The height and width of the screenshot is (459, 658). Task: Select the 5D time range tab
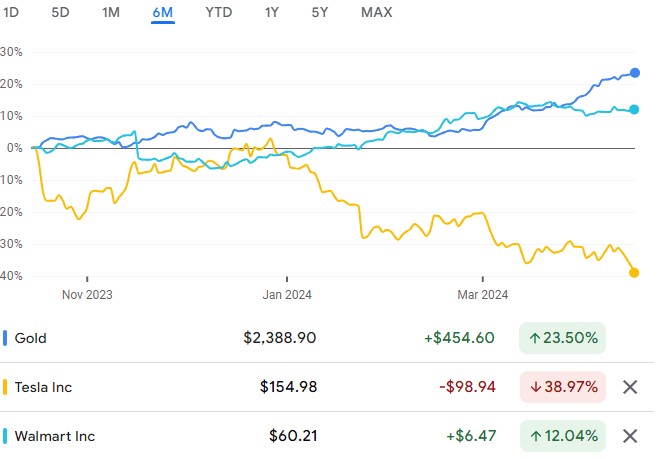(x=60, y=13)
